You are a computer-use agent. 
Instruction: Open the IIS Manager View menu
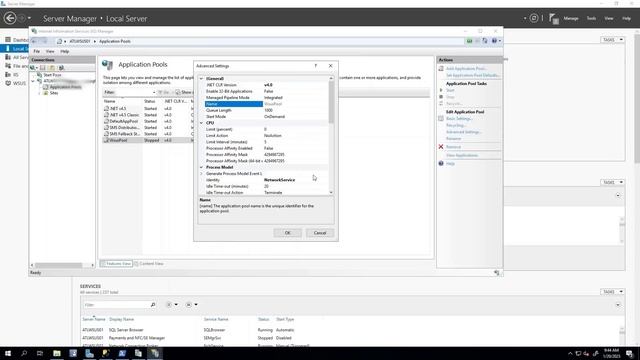click(x=50, y=51)
